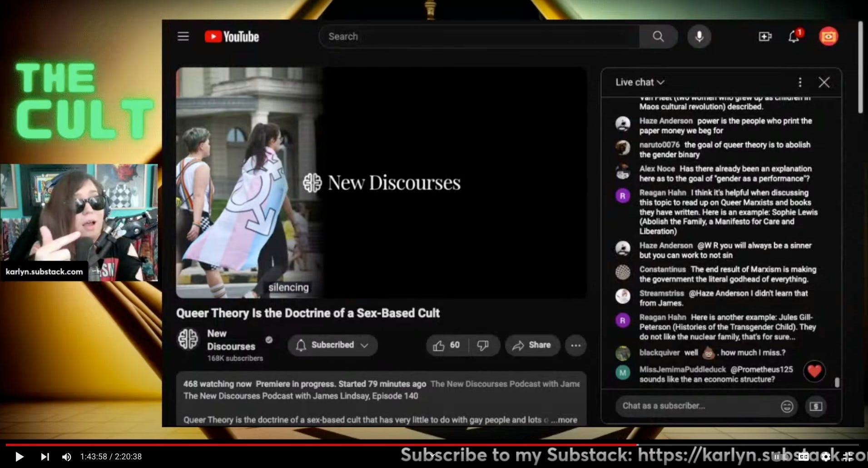Screen dimensions: 868x468
Task: Click MissJemimaPuddleduck username in chat
Action: (682, 369)
